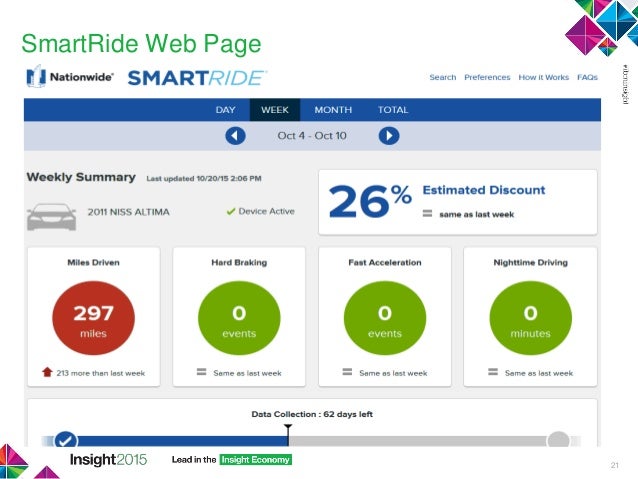
Task: Click the gray end circle on progress bar
Action: 558,440
